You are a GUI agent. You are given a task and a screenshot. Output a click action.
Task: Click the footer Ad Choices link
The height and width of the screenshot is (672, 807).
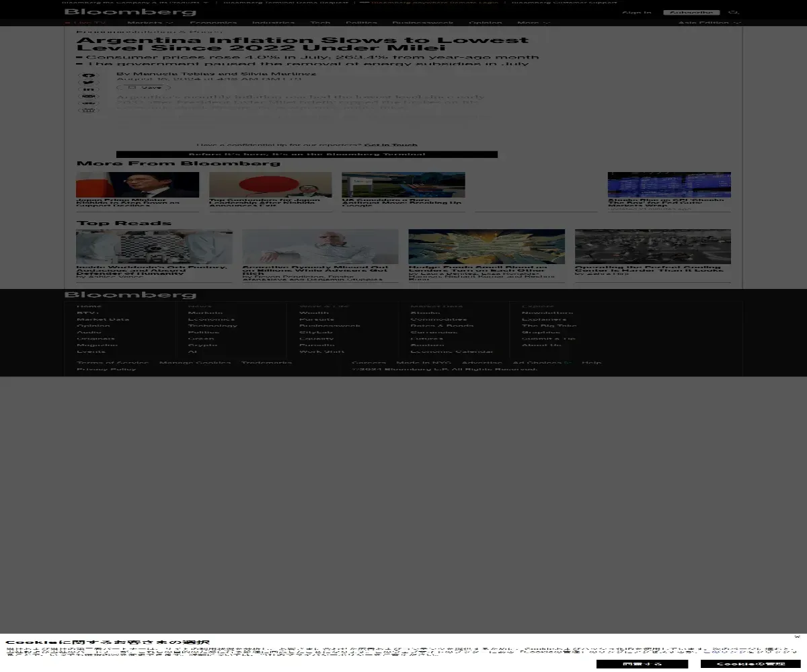[x=542, y=363]
